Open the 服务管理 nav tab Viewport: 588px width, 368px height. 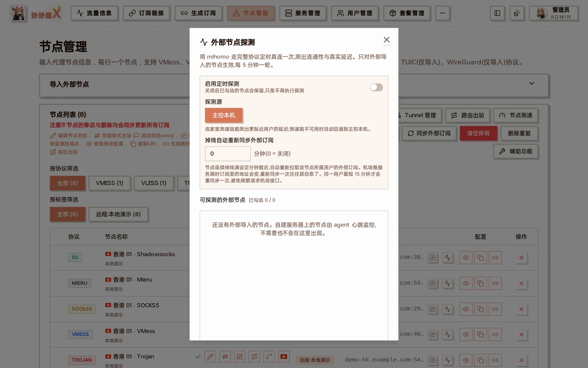click(303, 13)
